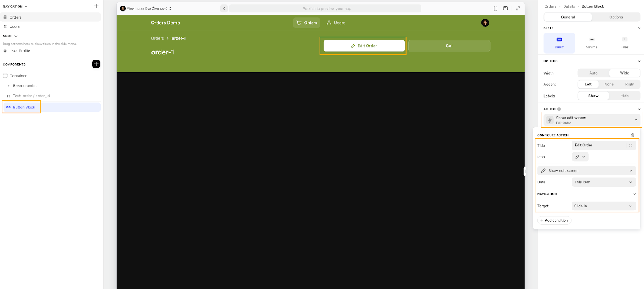Collapse the Options section
This screenshot has height=289, width=644.
click(639, 61)
